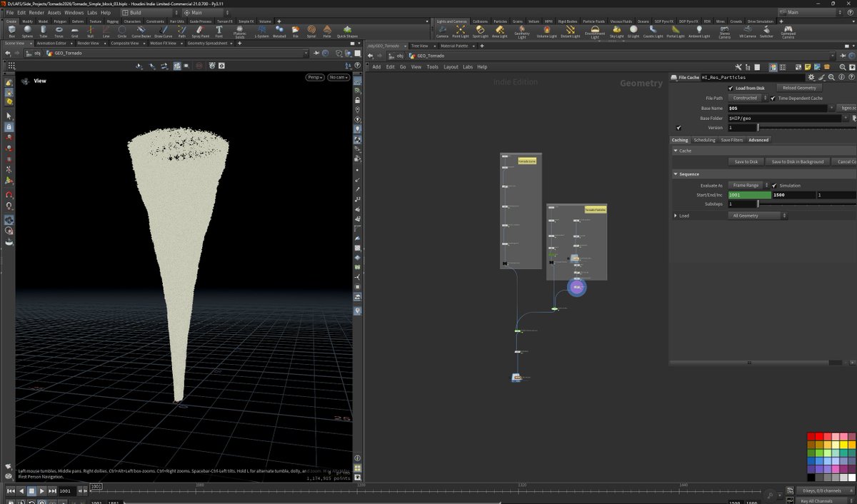Viewport: 857px width, 504px height.
Task: Click the Save to Disk button
Action: (746, 162)
